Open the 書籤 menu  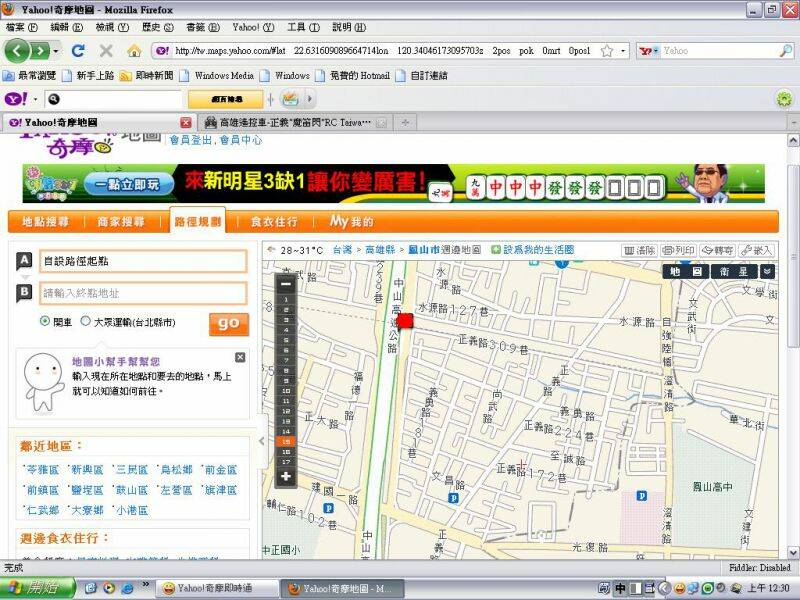pos(203,27)
